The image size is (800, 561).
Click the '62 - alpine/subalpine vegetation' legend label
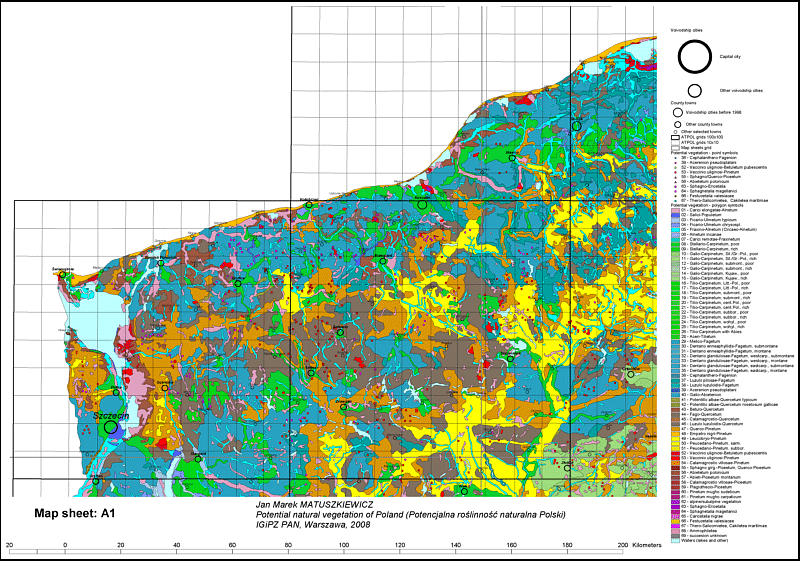tap(712, 501)
